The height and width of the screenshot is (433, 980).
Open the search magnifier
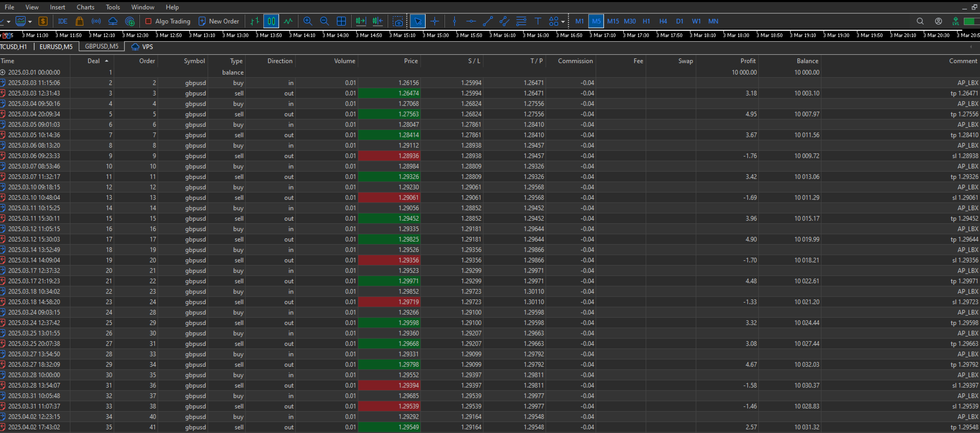tap(920, 21)
